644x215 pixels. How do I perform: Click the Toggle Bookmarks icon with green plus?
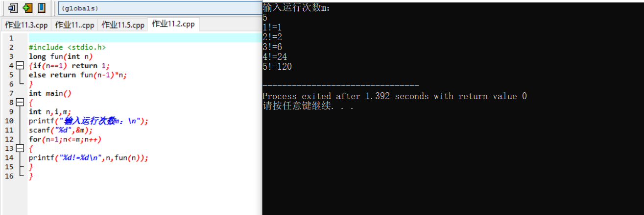coord(27,8)
